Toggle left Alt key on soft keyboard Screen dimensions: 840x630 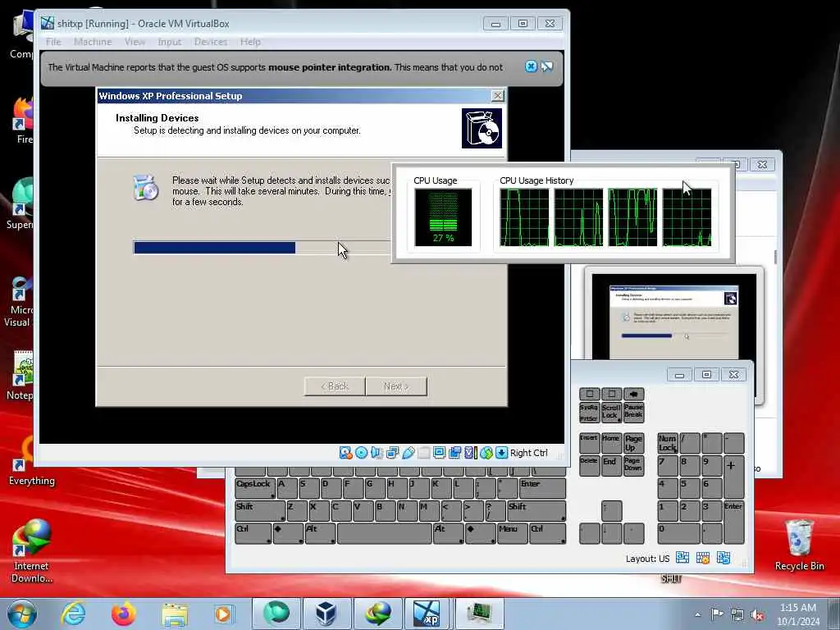320,533
